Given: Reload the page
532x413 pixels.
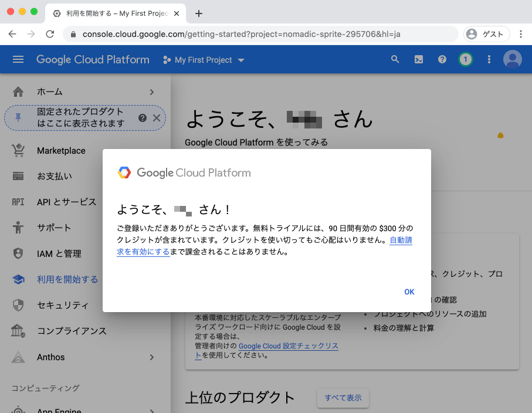Looking at the screenshot, I should [x=50, y=34].
